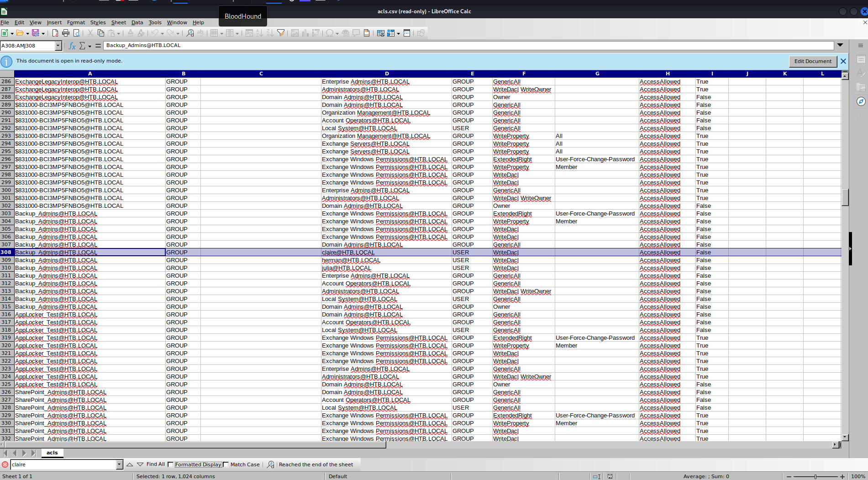The height and width of the screenshot is (480, 868).
Task: Click Find Previous up arrow
Action: (x=130, y=464)
